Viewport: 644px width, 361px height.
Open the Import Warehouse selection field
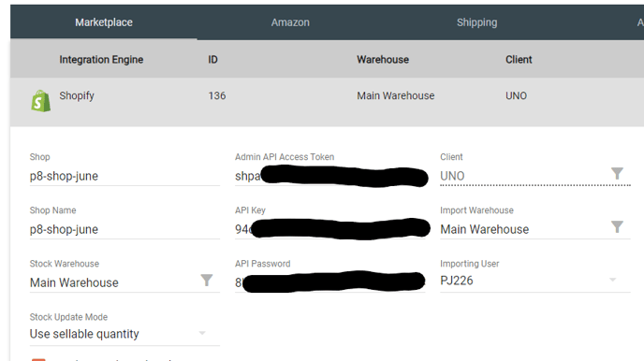coord(534,229)
